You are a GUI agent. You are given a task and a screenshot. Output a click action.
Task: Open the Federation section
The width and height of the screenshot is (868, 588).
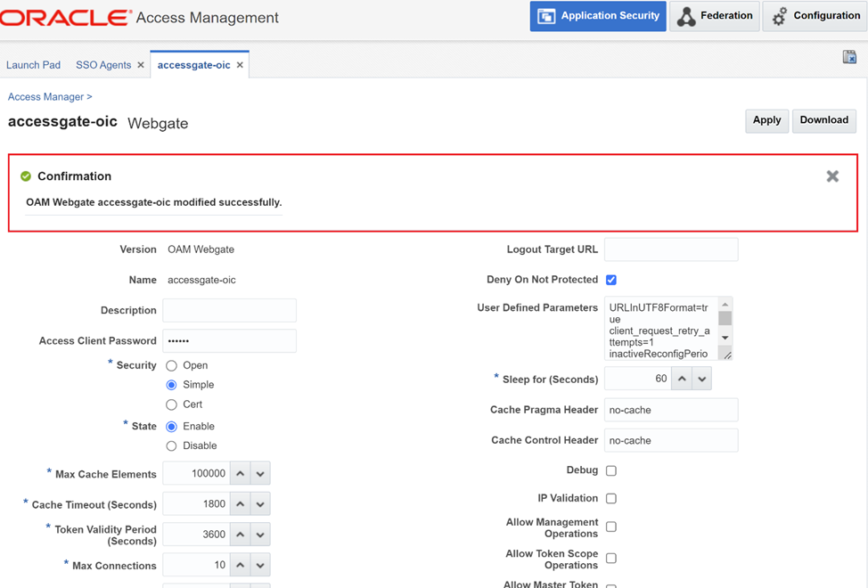tap(715, 16)
